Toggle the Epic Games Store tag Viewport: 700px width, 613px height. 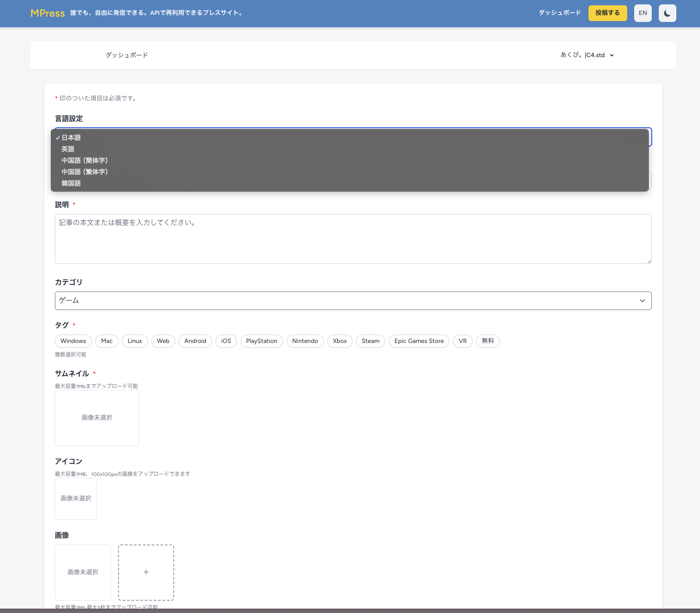(419, 341)
